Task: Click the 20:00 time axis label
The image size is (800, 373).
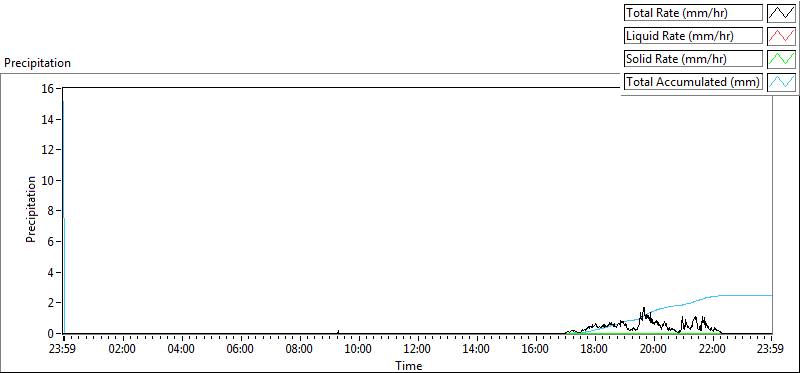Action: coord(654,350)
